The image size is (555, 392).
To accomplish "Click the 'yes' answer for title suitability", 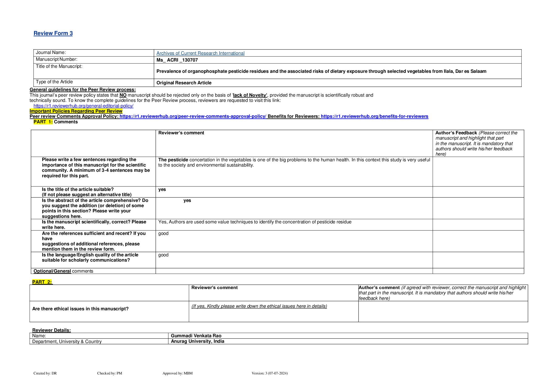I will pos(162,189).
